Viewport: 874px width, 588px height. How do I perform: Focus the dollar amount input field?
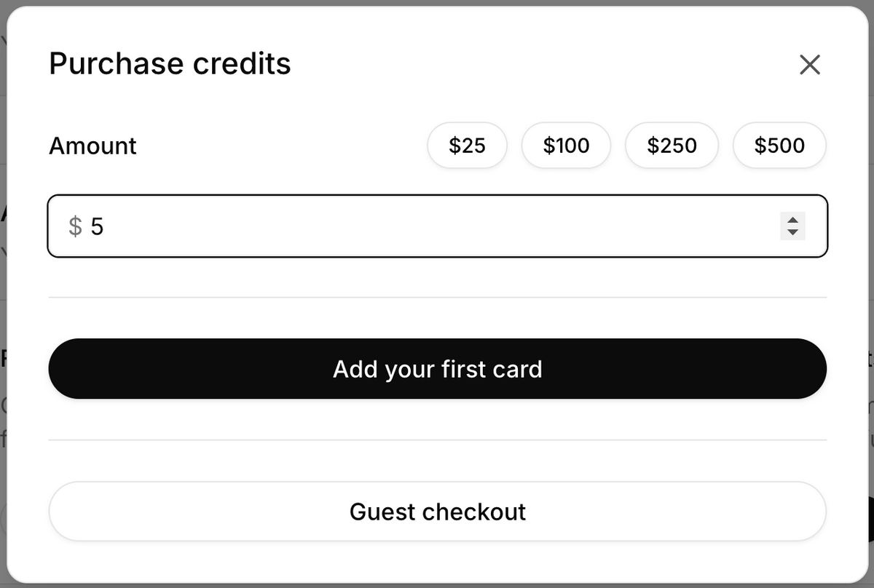(437, 226)
